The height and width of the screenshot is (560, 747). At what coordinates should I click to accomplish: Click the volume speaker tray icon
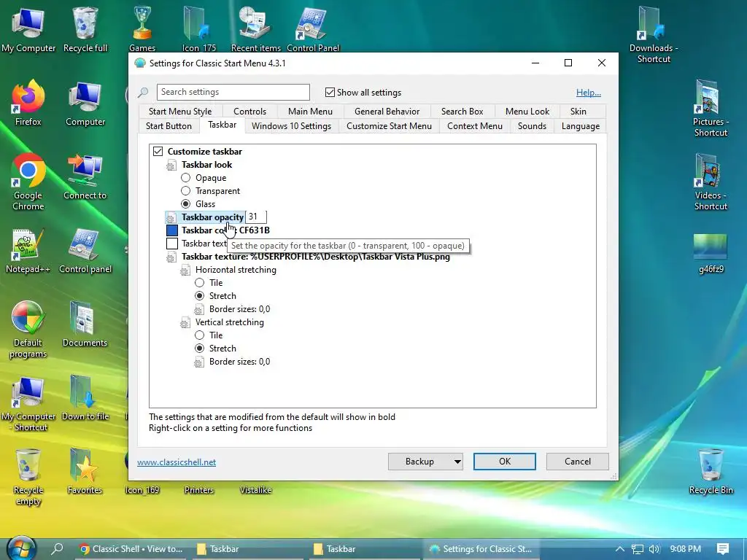click(x=654, y=549)
